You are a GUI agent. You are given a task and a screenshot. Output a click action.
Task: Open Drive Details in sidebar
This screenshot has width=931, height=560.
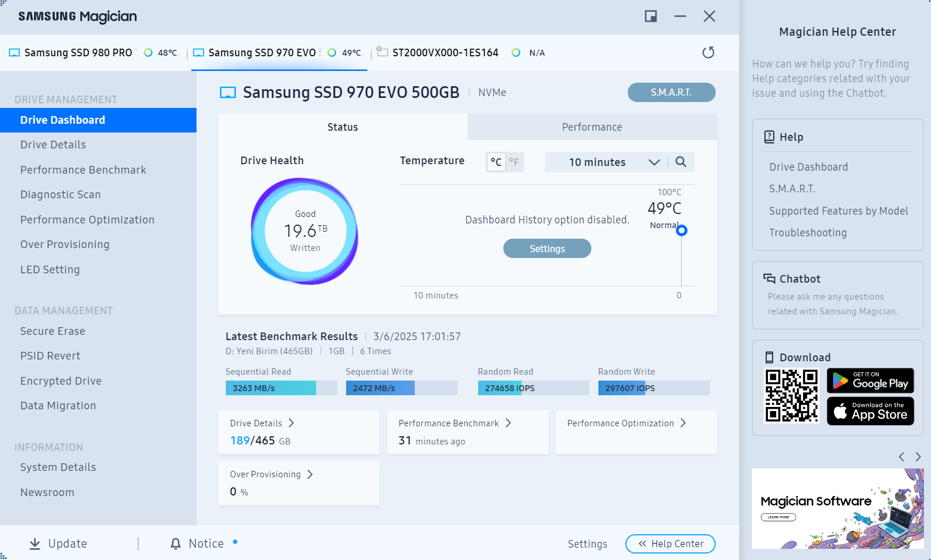coord(53,145)
